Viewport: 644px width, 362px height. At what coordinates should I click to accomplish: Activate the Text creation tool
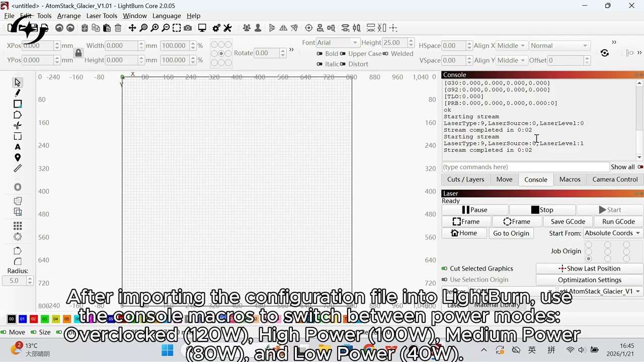point(18,147)
